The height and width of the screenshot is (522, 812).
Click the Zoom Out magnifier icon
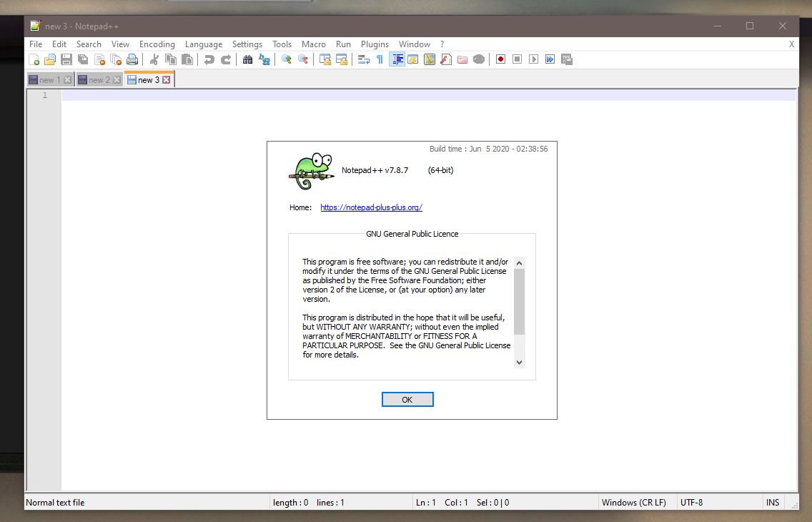point(302,59)
